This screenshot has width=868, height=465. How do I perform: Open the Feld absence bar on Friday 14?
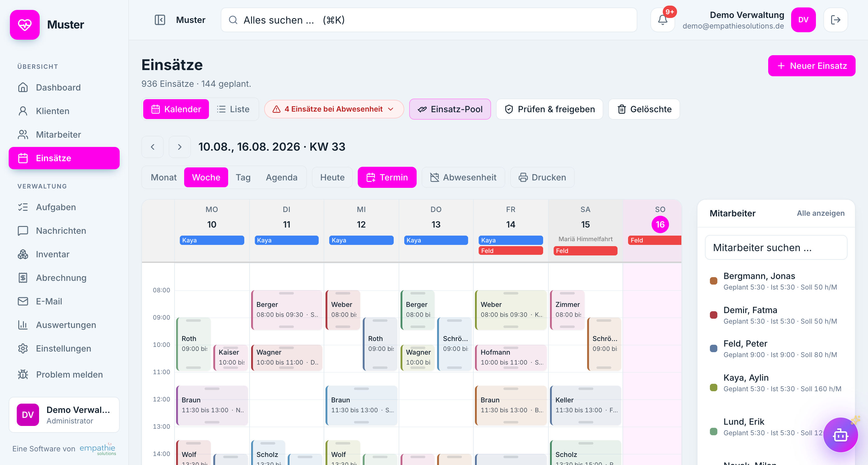point(510,251)
